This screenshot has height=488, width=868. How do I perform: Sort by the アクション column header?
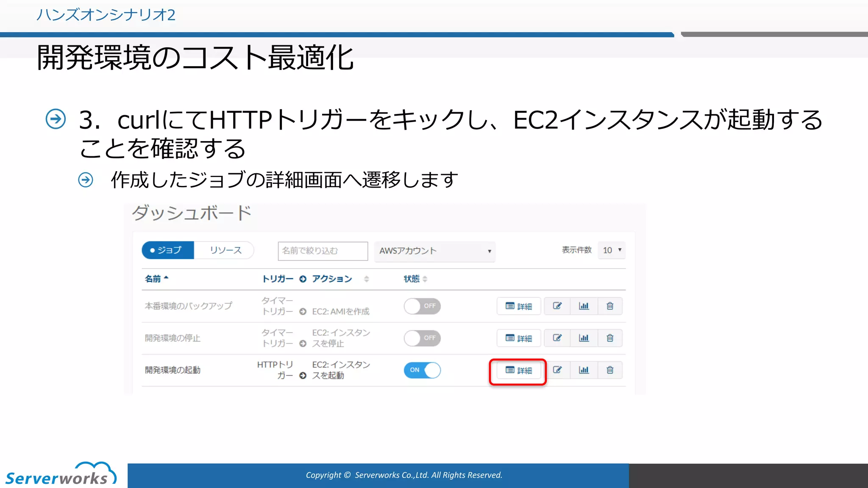(340, 279)
